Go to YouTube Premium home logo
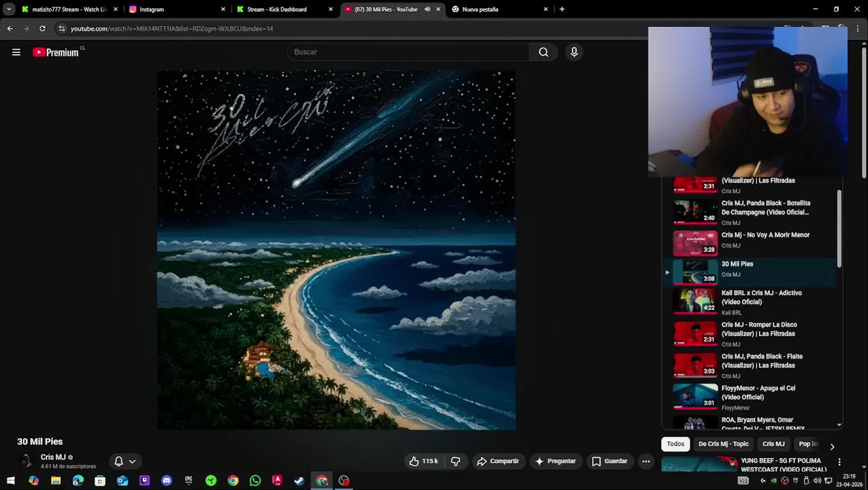This screenshot has width=868, height=490. (56, 52)
